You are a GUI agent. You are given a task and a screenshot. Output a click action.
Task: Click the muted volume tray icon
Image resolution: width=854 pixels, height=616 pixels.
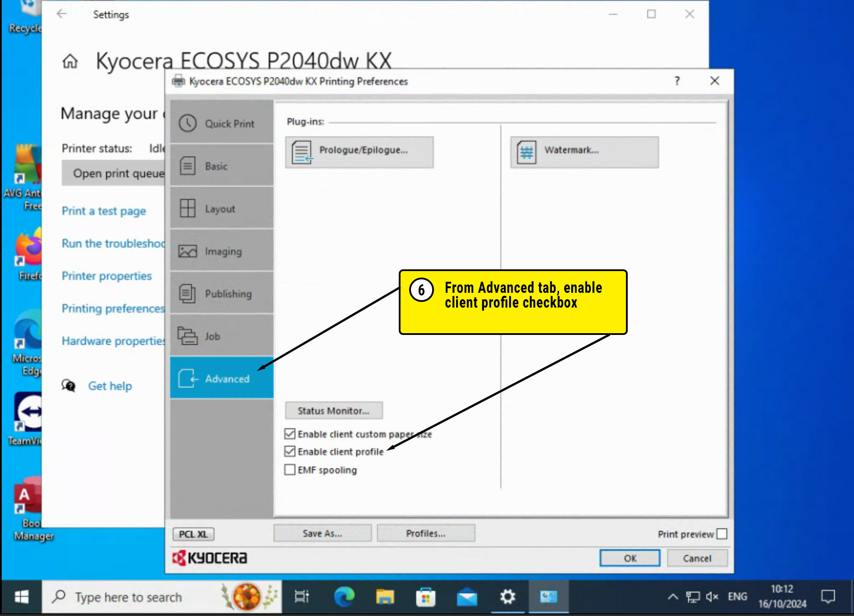[712, 597]
